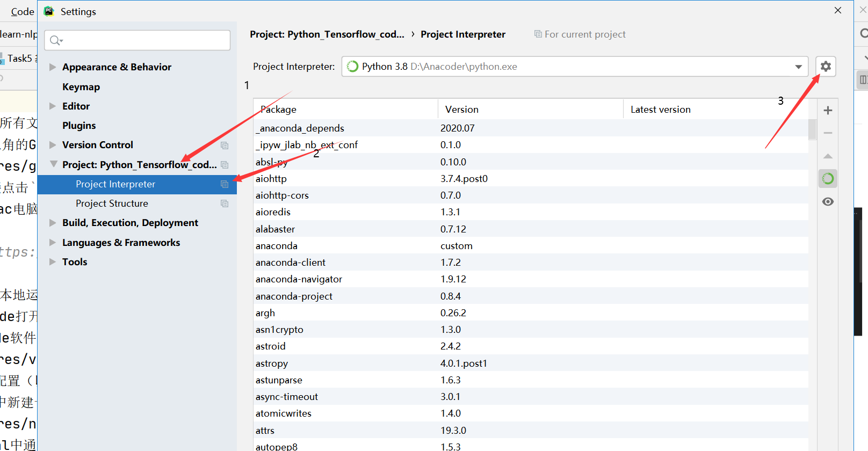Upgrade package with the up arrow icon

828,156
